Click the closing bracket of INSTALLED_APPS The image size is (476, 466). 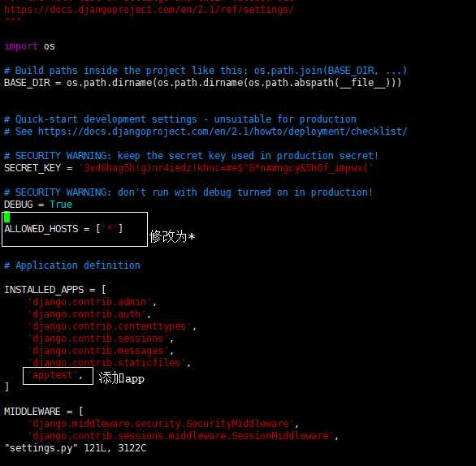point(7,387)
